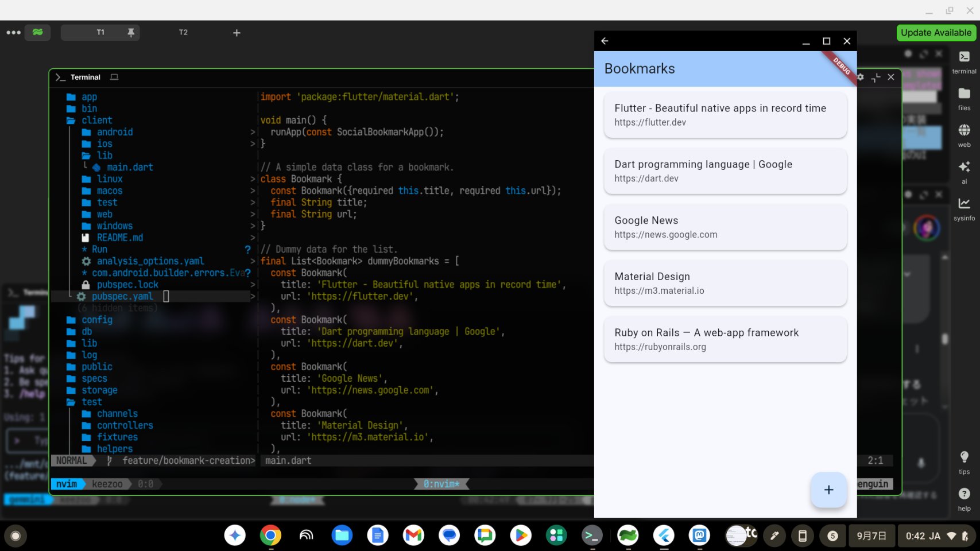This screenshot has height=551, width=980.
Task: Select analysis_options.yaml file
Action: click(143, 261)
